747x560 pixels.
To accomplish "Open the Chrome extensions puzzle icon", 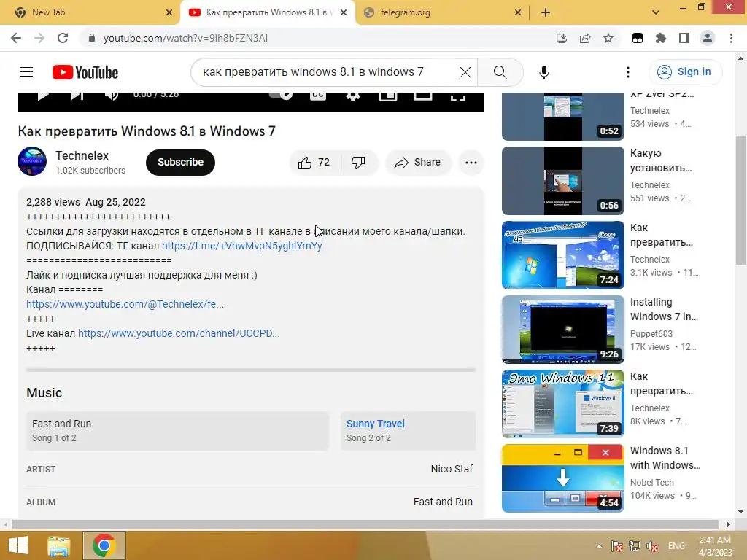I will (661, 38).
